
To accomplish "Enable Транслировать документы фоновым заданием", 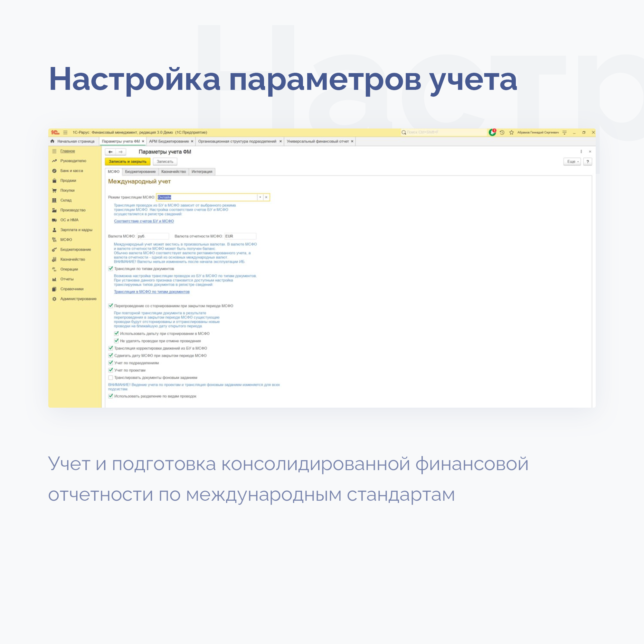I will [x=111, y=378].
